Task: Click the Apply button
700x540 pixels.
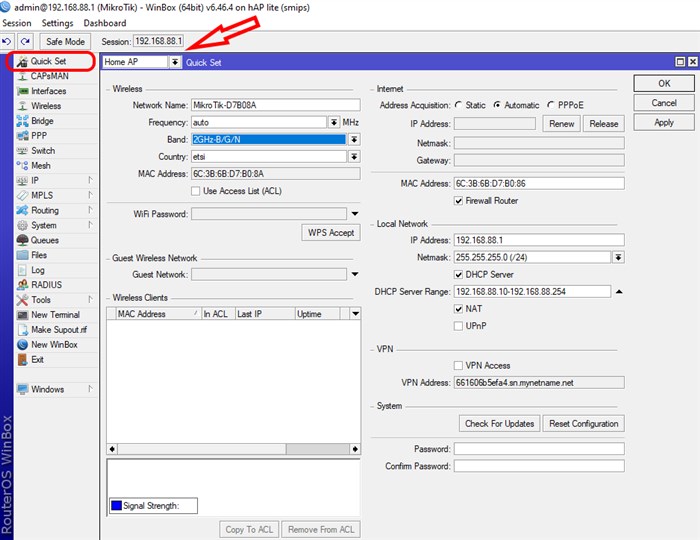Action: pos(664,123)
